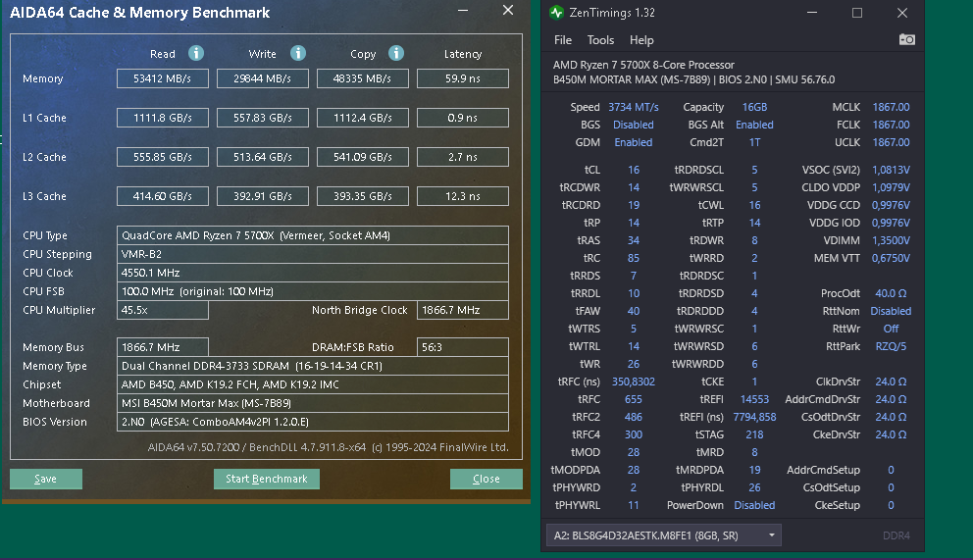Click the CPU Multiplier value 45.5x
Viewport: 973px width, 560px height.
(x=163, y=310)
